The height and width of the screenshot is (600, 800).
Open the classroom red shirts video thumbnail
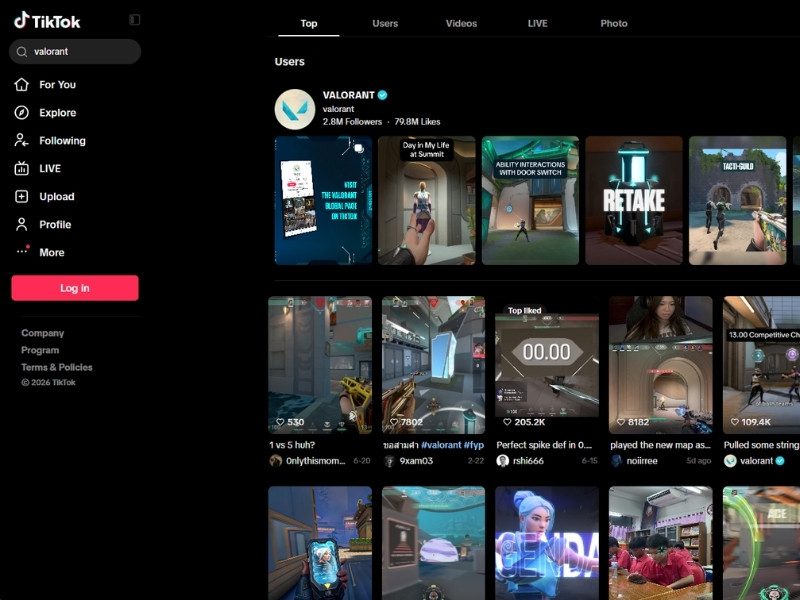661,543
